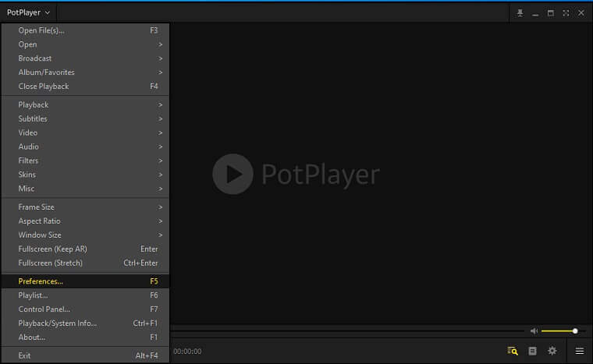Open Playlist... from the menu
This screenshot has width=593, height=364.
[x=86, y=295]
